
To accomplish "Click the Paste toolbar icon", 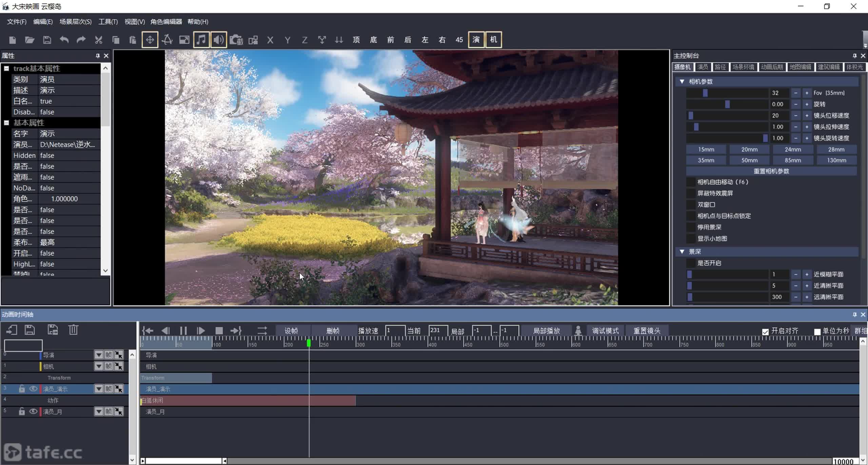I will tap(133, 40).
